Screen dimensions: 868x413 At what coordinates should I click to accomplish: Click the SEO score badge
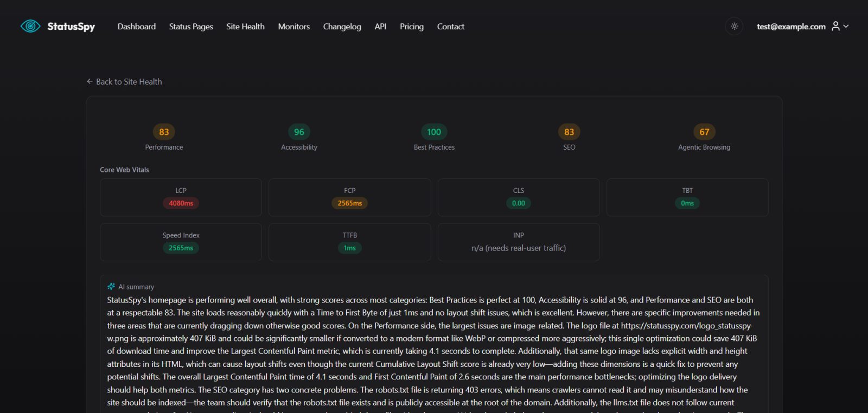coord(569,132)
